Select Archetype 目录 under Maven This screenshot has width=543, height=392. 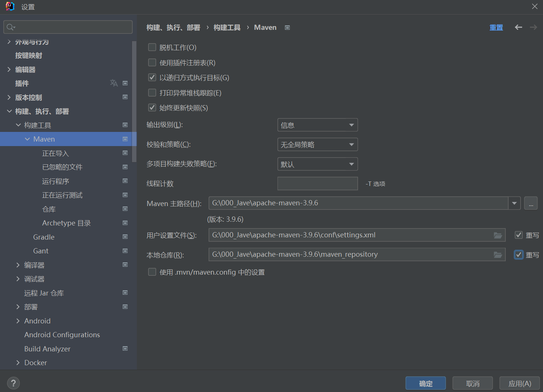pos(66,223)
